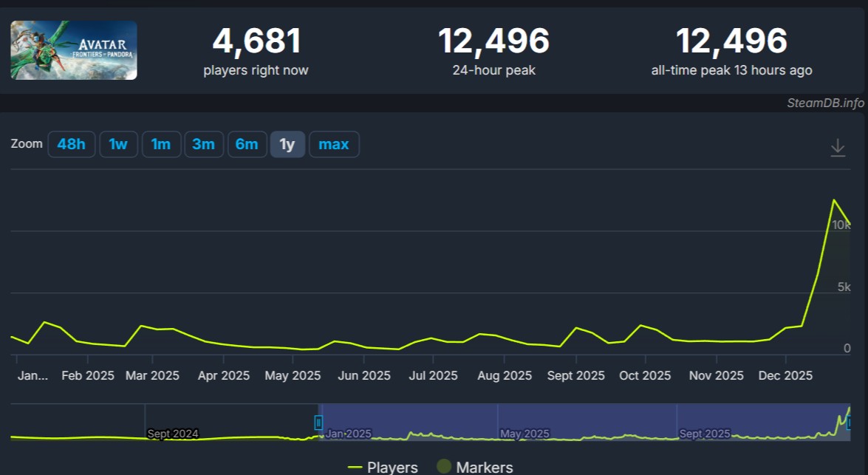
Task: Click the May 2025 navigator section
Action: point(524,434)
